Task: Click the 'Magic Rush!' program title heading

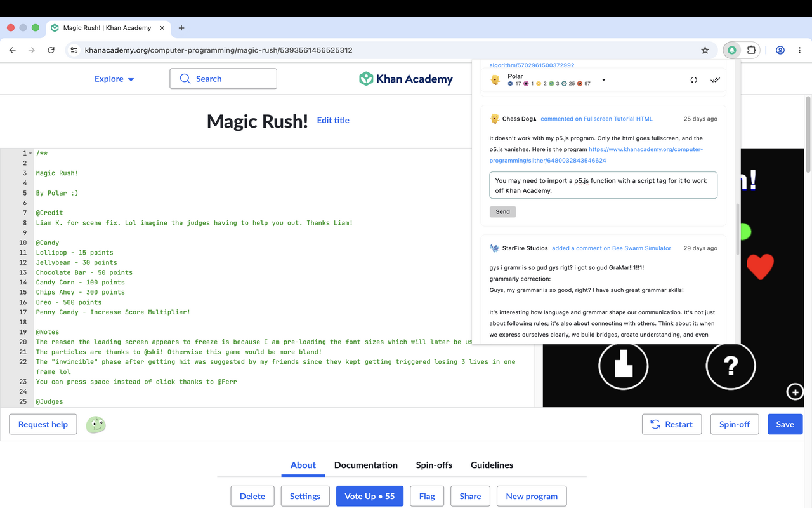Action: (258, 121)
